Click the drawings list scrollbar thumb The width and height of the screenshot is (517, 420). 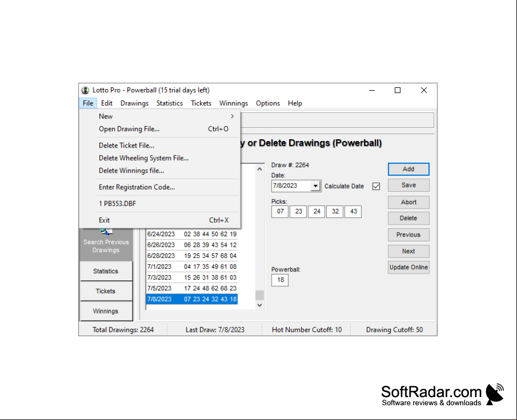[260, 295]
